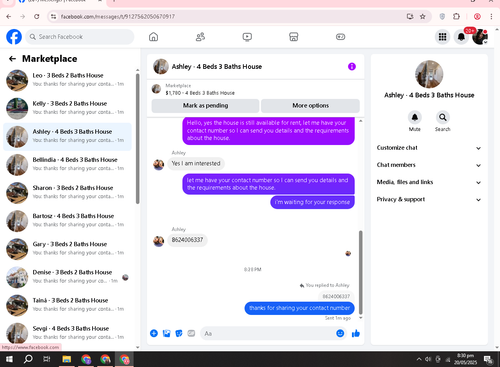Click the 8624006337 message bubble
The width and height of the screenshot is (500, 367).
pos(187,240)
